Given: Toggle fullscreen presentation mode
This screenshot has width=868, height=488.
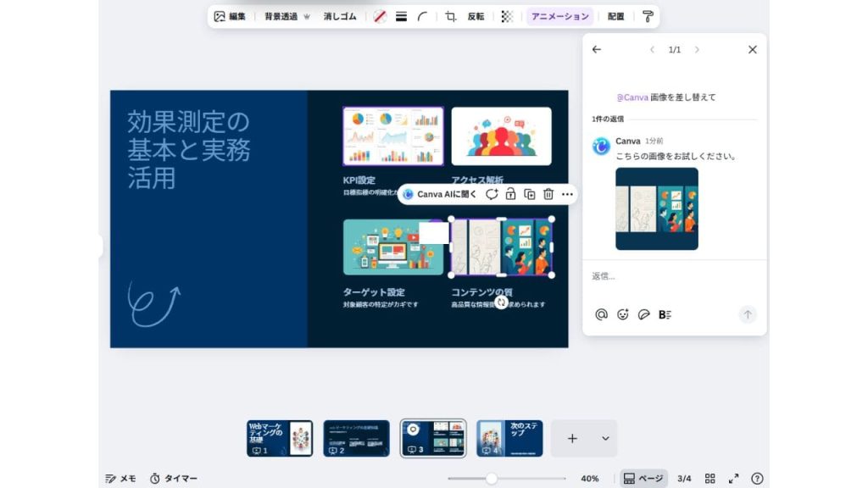Looking at the screenshot, I should coord(734,479).
